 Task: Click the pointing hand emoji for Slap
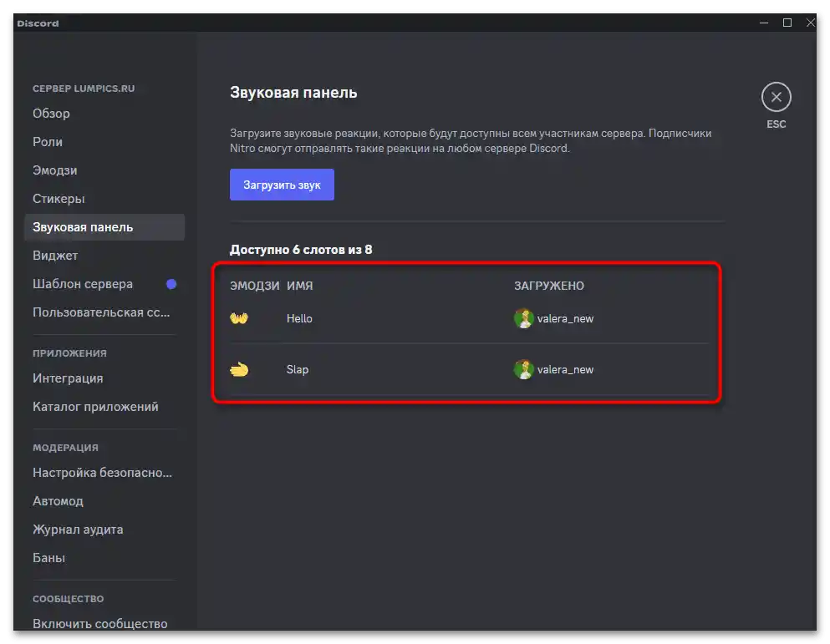pyautogui.click(x=240, y=369)
